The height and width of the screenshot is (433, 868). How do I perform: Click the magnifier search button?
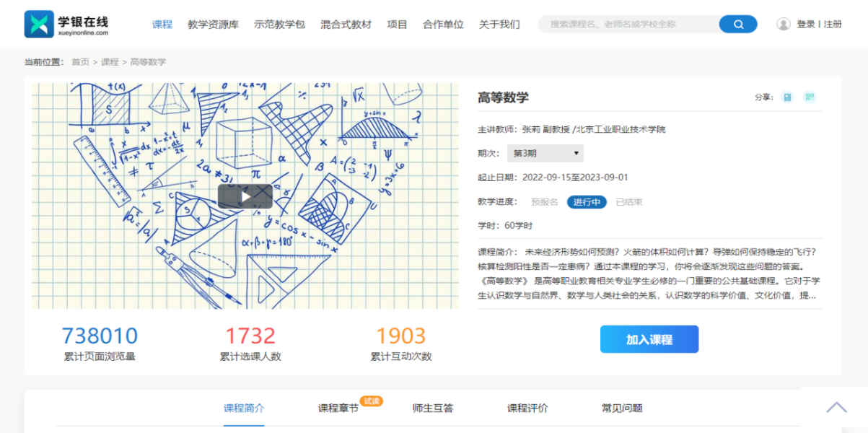pyautogui.click(x=737, y=24)
